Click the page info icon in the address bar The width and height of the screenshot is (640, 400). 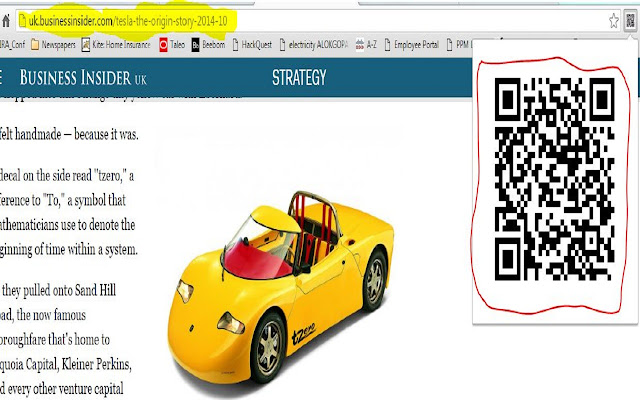22,21
